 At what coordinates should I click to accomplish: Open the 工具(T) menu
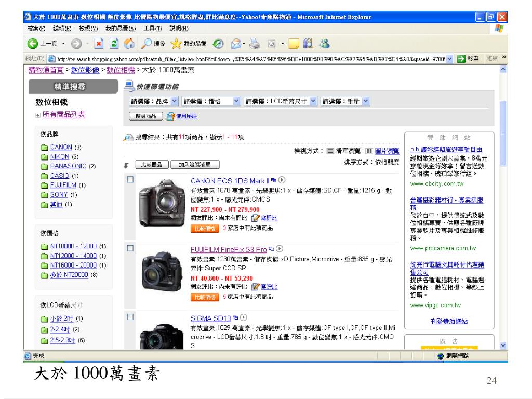pyautogui.click(x=152, y=28)
